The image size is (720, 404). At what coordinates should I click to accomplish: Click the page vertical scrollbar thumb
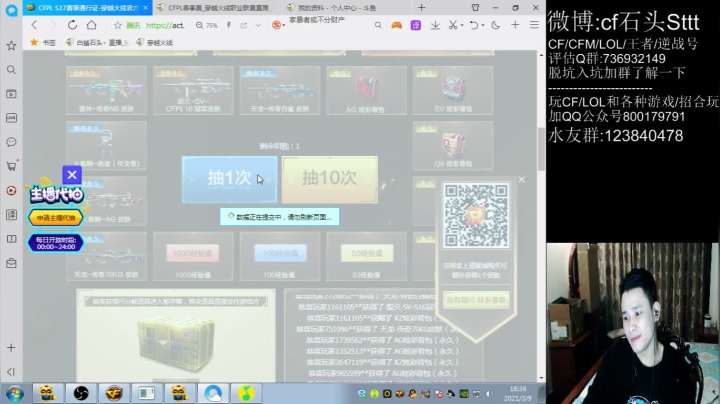541,148
